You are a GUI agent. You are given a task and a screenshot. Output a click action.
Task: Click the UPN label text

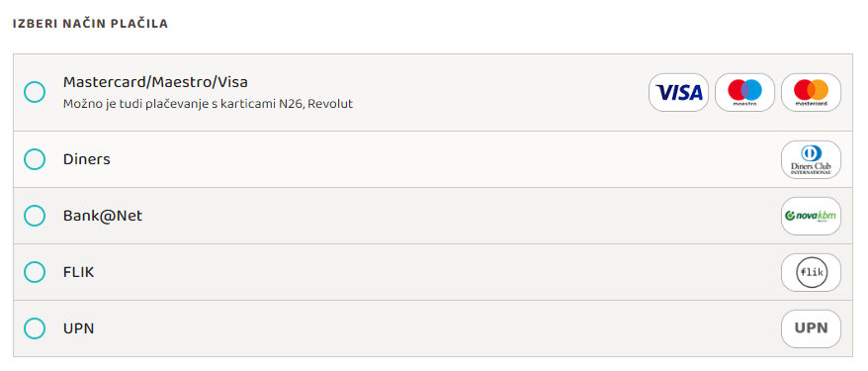tap(79, 328)
